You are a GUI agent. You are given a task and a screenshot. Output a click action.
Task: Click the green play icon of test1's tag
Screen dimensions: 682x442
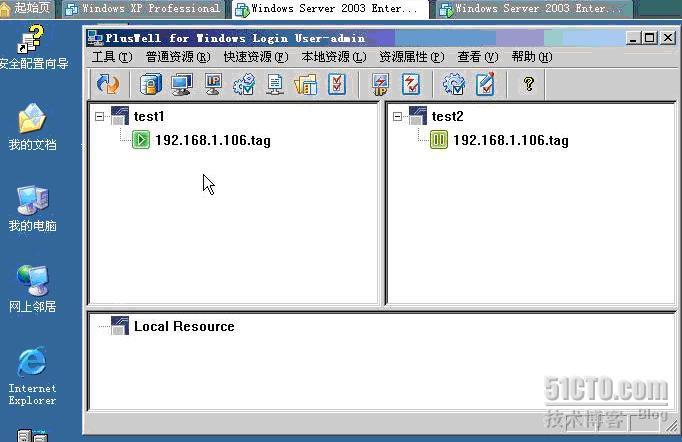click(141, 140)
